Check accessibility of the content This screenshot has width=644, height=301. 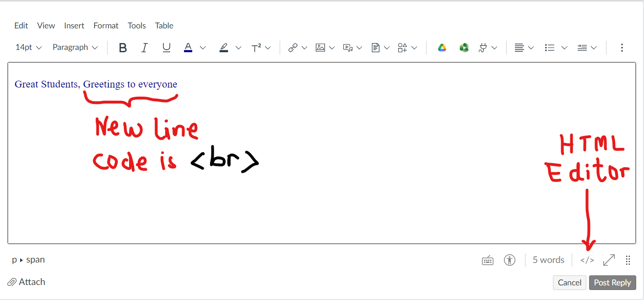tap(509, 260)
